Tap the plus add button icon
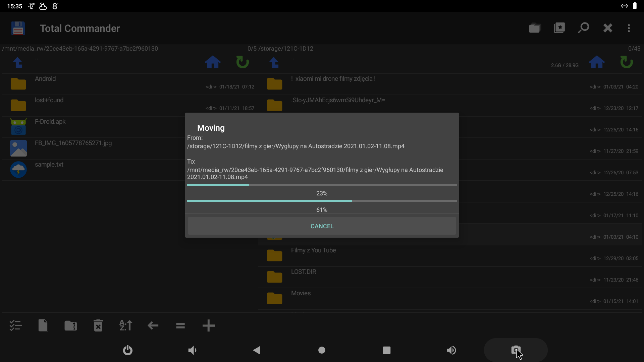 (x=208, y=325)
